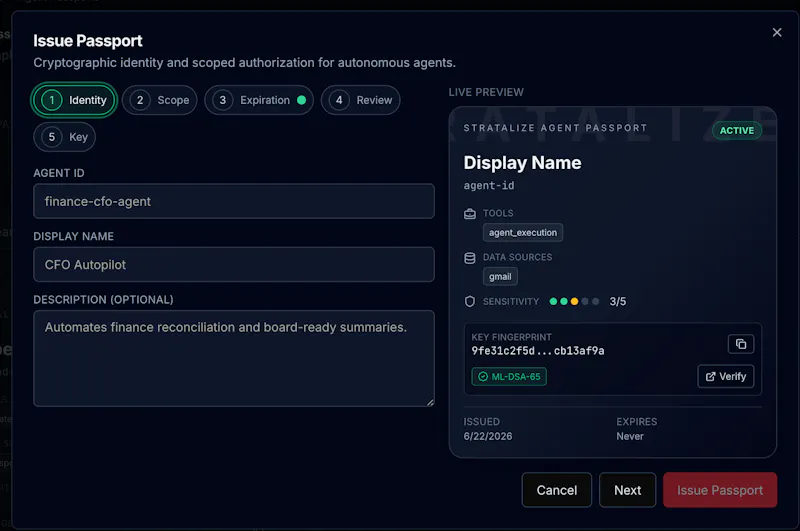Click the Display Name preview heading
This screenshot has height=531, width=800.
tap(522, 162)
